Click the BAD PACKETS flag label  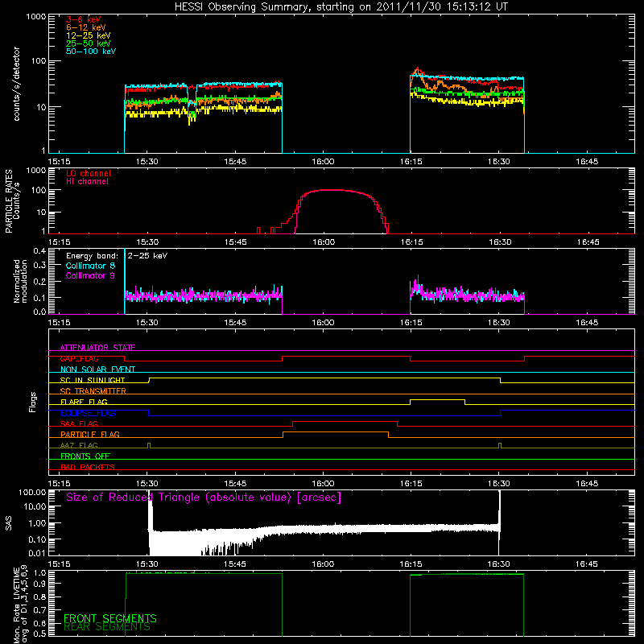88,467
